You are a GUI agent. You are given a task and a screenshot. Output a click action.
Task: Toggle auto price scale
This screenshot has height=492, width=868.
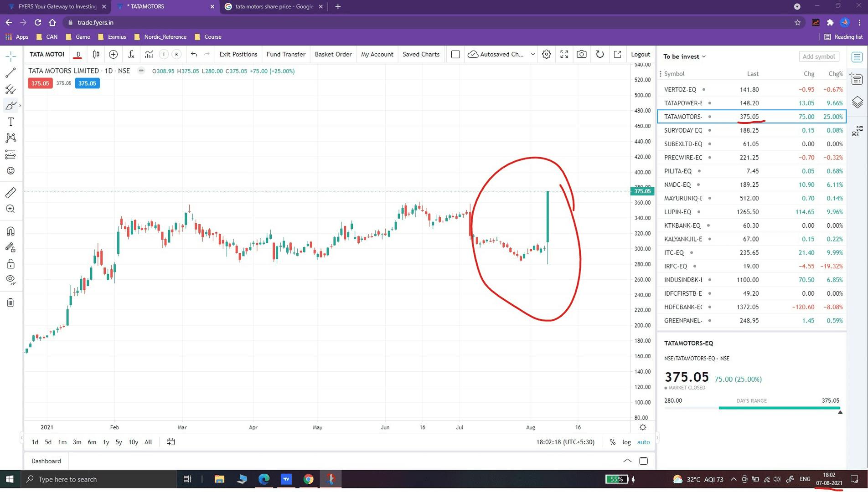(643, 442)
